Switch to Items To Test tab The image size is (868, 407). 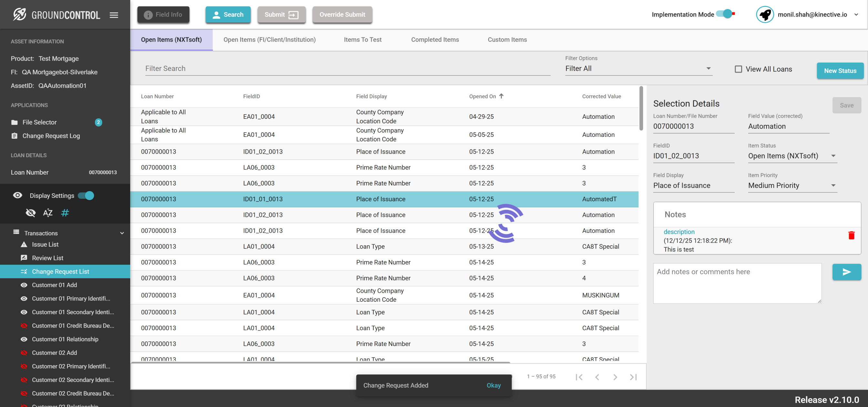(363, 40)
